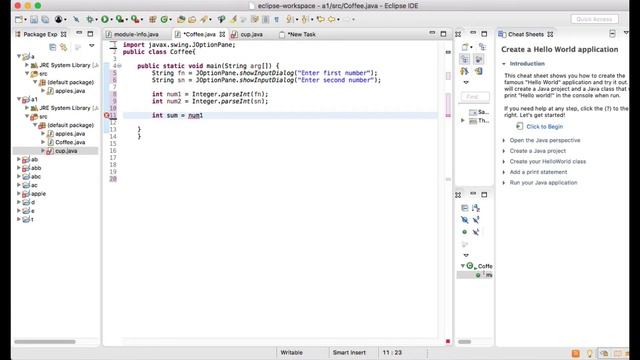Click the New Java Class green C icon

(164, 19)
